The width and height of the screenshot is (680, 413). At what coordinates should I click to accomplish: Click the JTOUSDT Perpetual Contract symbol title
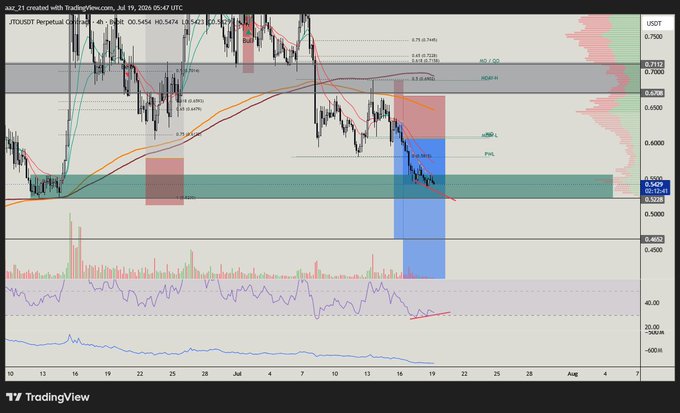(49, 22)
